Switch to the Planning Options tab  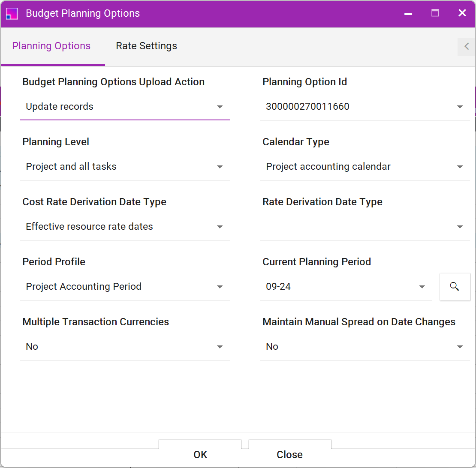(51, 46)
